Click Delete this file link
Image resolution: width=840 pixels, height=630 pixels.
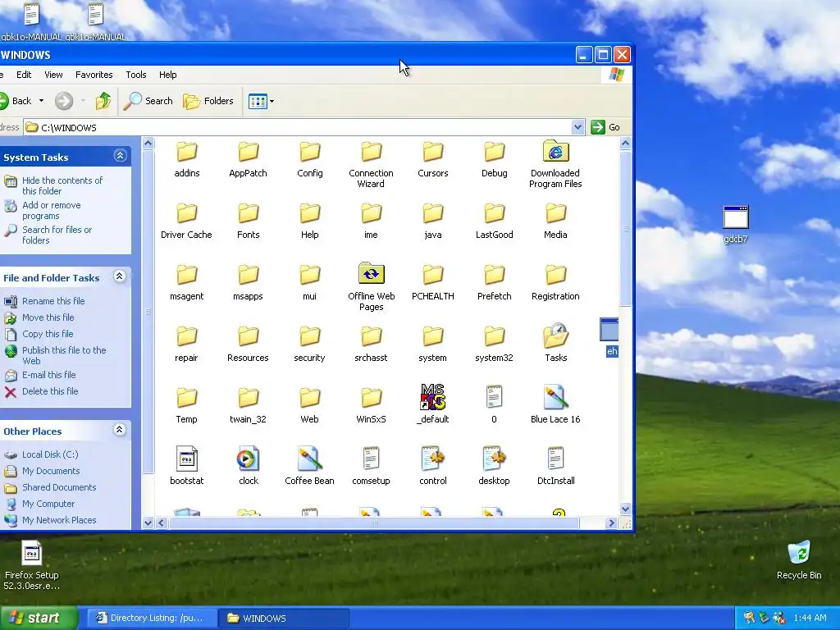50,391
